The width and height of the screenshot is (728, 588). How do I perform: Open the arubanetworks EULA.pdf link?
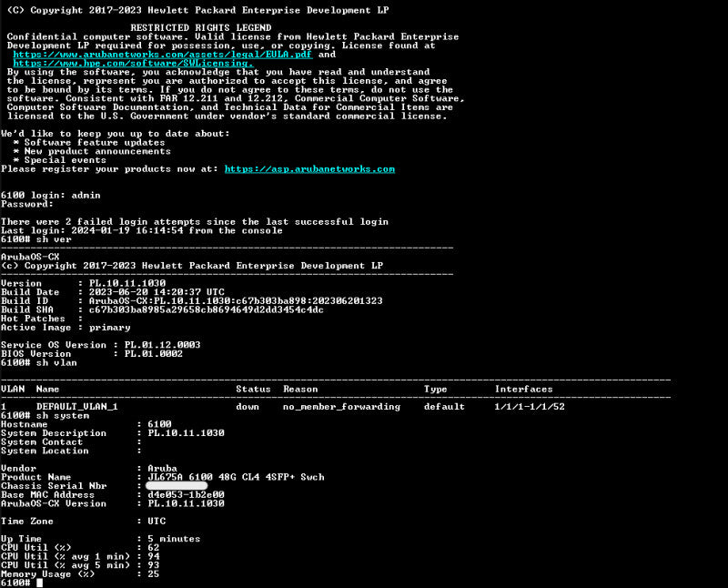[163, 55]
